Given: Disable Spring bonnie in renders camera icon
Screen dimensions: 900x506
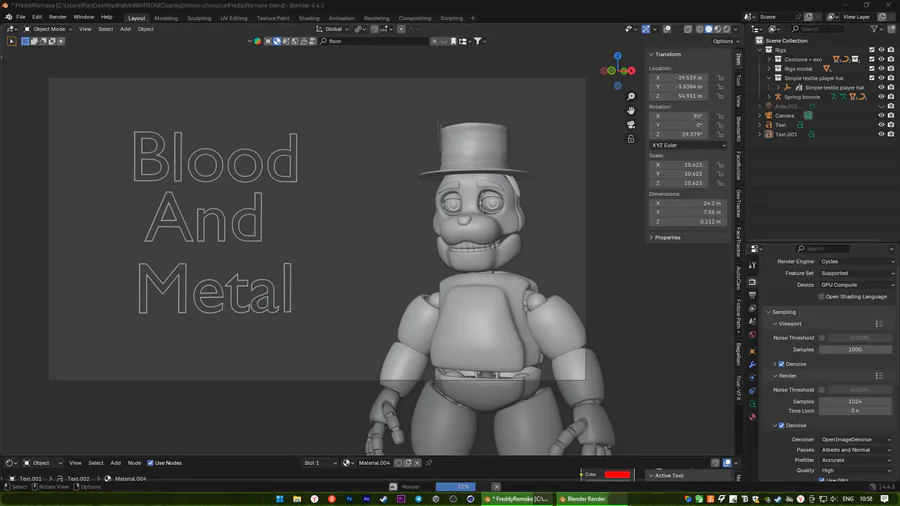Looking at the screenshot, I should 891,97.
